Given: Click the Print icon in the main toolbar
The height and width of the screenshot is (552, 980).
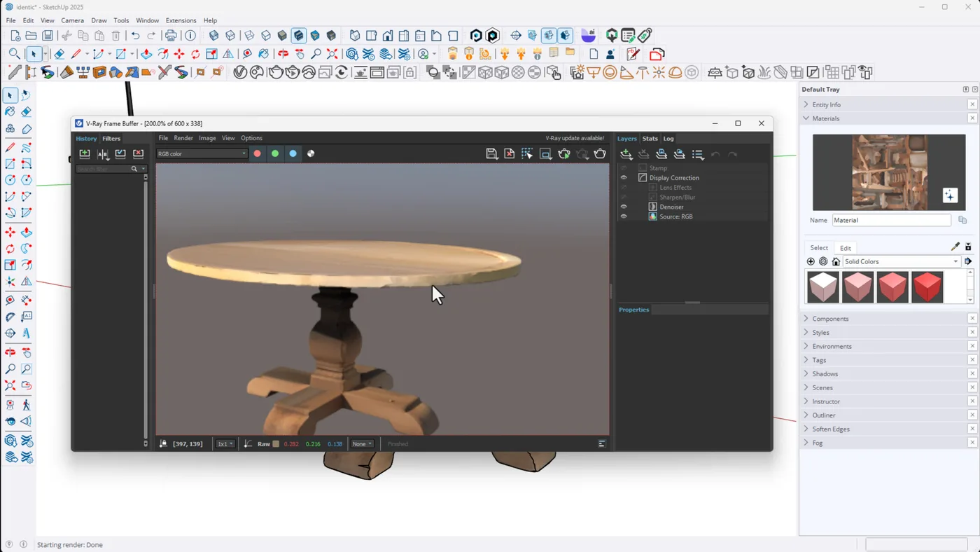Looking at the screenshot, I should point(171,36).
